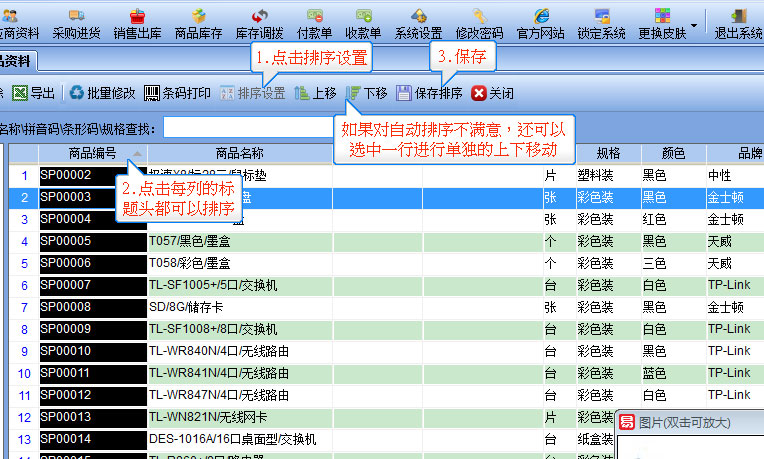764x459 pixels.
Task: Open 付款单 payment form
Action: [314, 23]
